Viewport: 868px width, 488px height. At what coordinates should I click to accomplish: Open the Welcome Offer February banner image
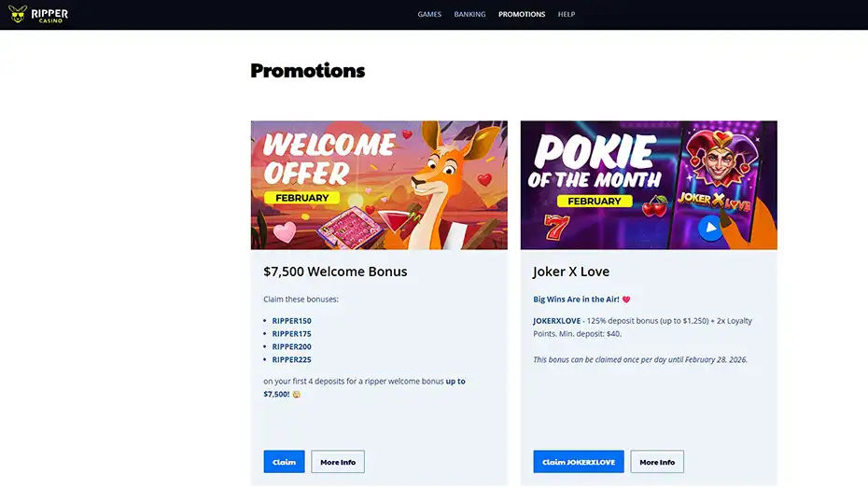pos(379,186)
